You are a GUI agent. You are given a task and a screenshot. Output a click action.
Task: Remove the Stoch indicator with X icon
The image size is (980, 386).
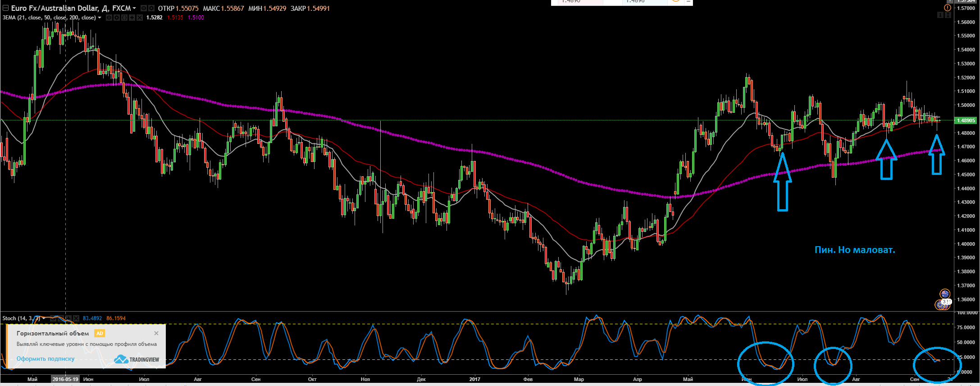tap(76, 318)
